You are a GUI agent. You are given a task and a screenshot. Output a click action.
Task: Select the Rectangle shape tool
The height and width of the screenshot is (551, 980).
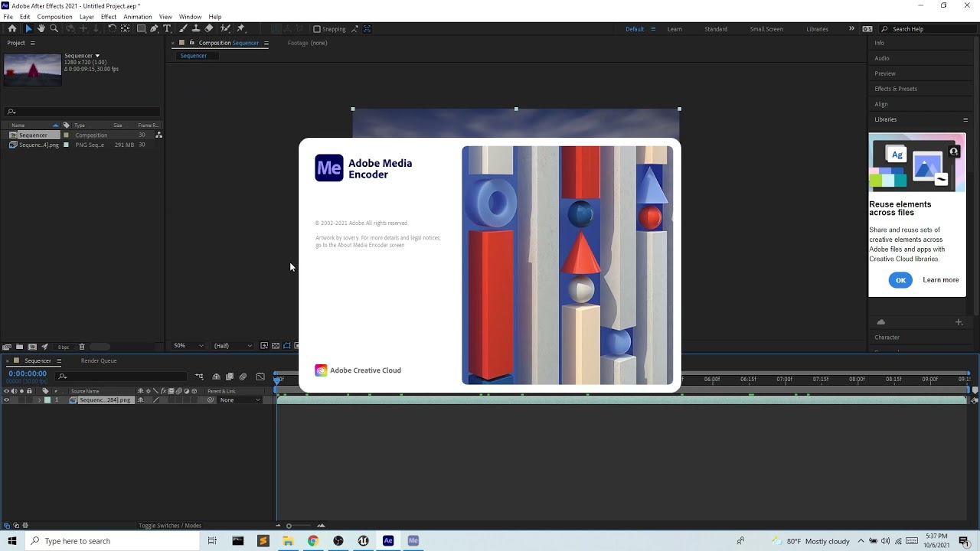click(142, 28)
